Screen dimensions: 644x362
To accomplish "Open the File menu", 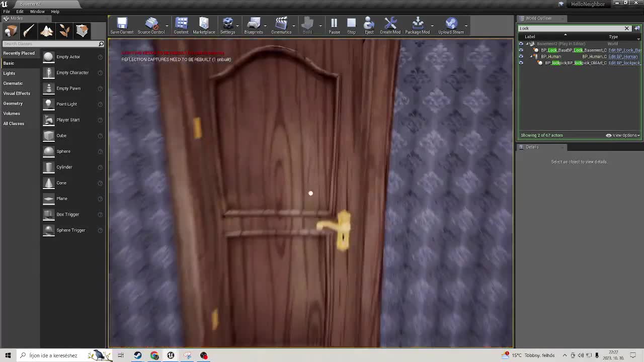I will click(7, 12).
